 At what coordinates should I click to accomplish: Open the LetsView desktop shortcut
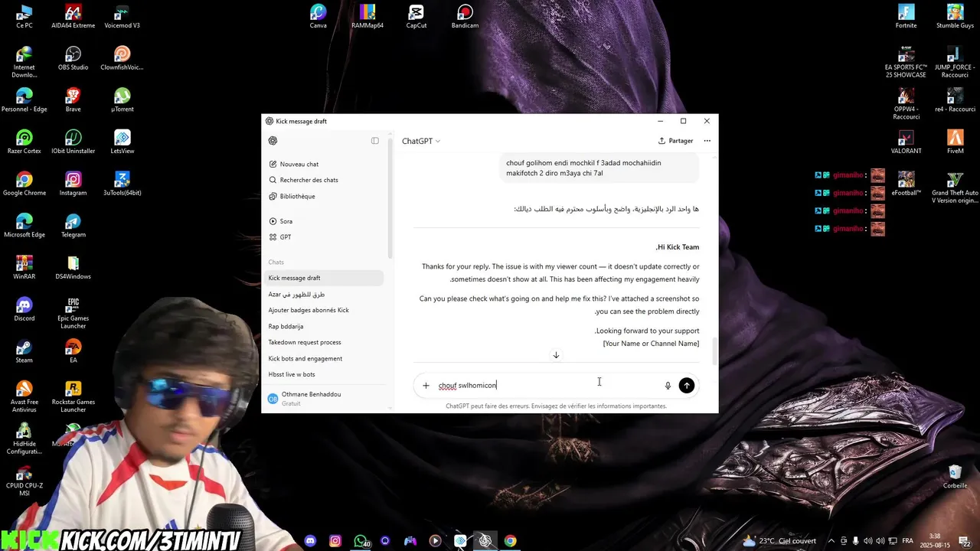pos(122,142)
